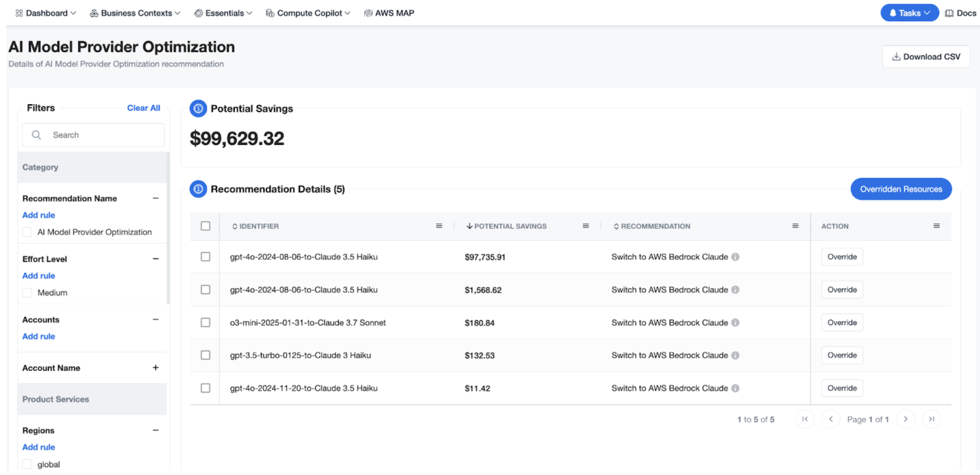This screenshot has width=980, height=475.
Task: Open the Action column menu icon
Action: pos(937,226)
